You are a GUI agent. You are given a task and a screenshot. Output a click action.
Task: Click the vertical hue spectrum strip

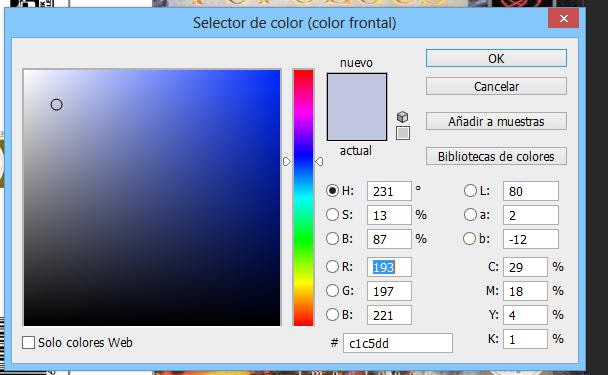click(x=303, y=198)
